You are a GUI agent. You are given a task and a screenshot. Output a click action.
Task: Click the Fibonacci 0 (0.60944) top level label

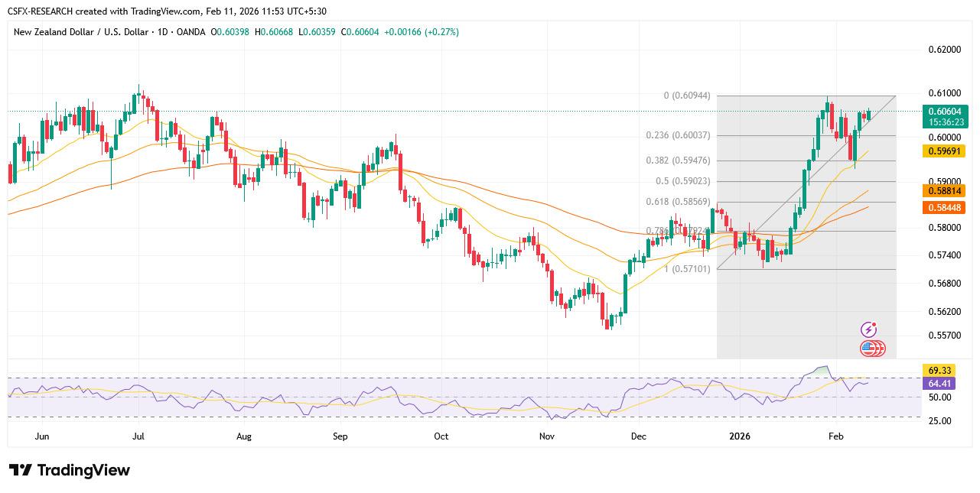pos(686,96)
